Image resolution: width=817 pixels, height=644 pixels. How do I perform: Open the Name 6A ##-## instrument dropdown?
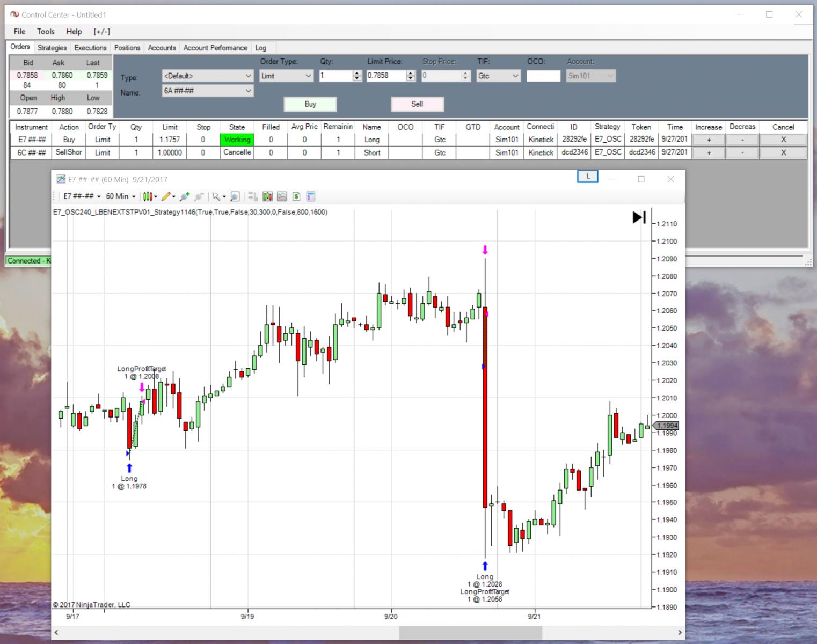(x=207, y=91)
